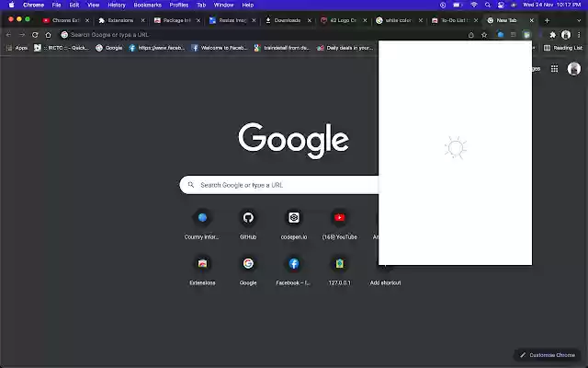The width and height of the screenshot is (588, 368).
Task: Close the To-Do List tab
Action: pos(476,20)
